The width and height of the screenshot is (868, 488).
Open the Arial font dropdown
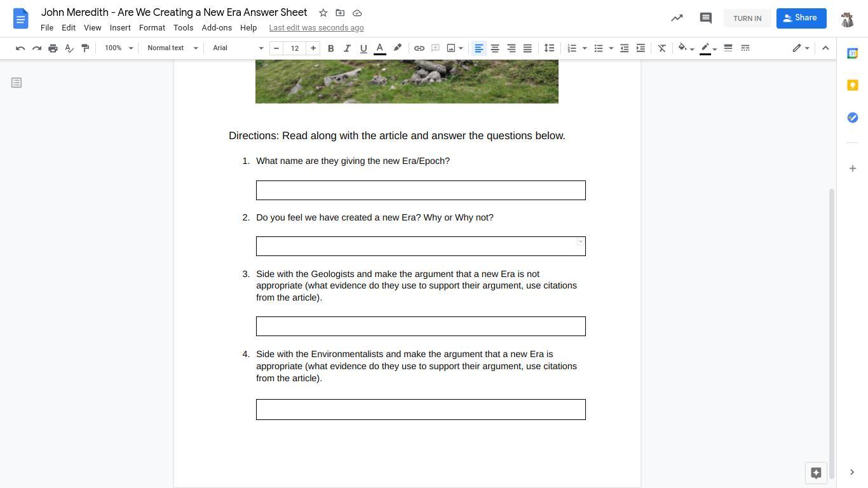tap(238, 48)
